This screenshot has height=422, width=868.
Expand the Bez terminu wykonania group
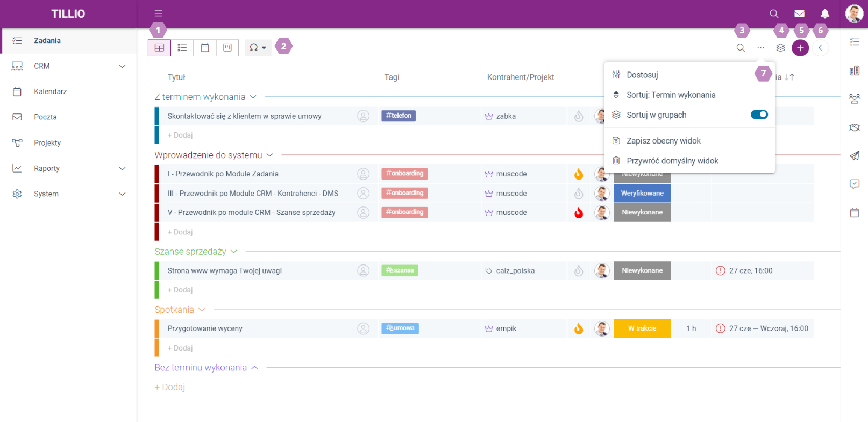255,368
